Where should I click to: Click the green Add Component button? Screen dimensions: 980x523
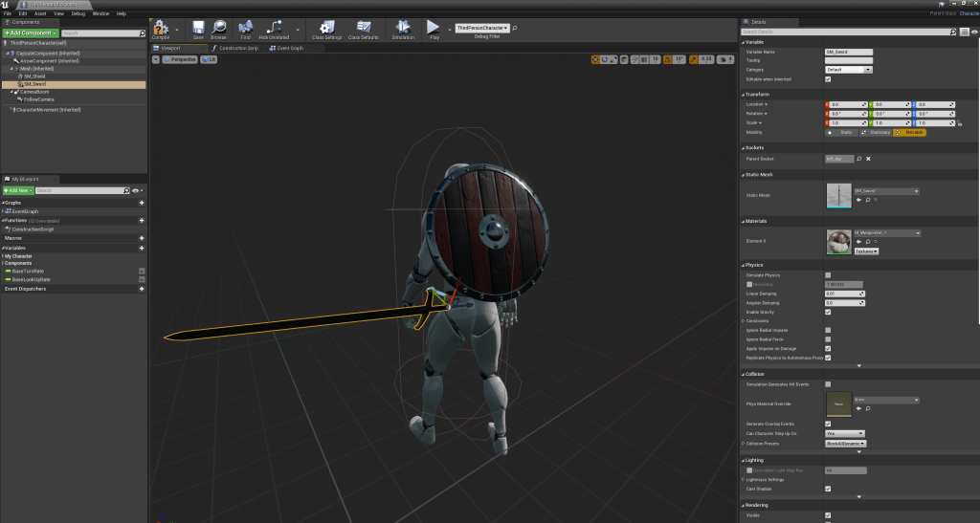point(31,33)
